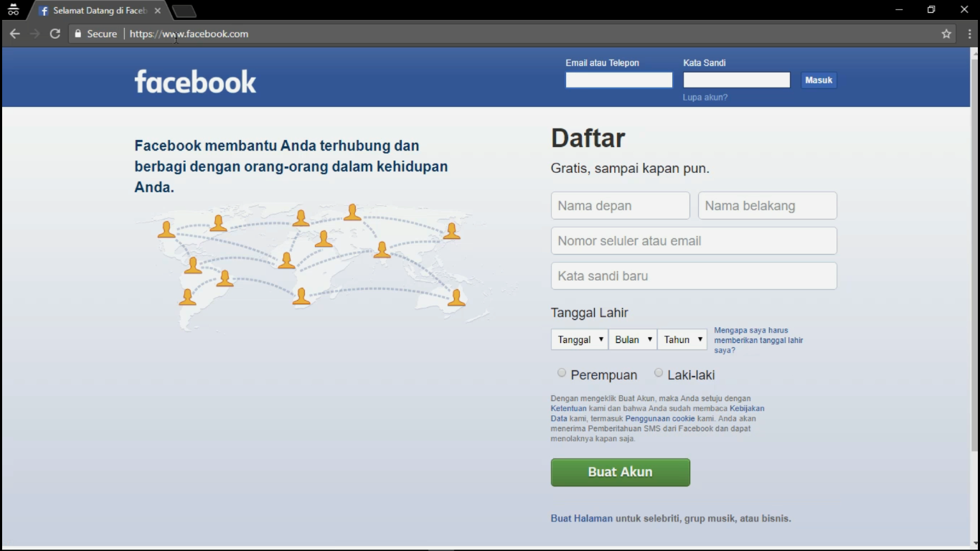This screenshot has width=980, height=551.
Task: Reload the current page
Action: [x=55, y=33]
